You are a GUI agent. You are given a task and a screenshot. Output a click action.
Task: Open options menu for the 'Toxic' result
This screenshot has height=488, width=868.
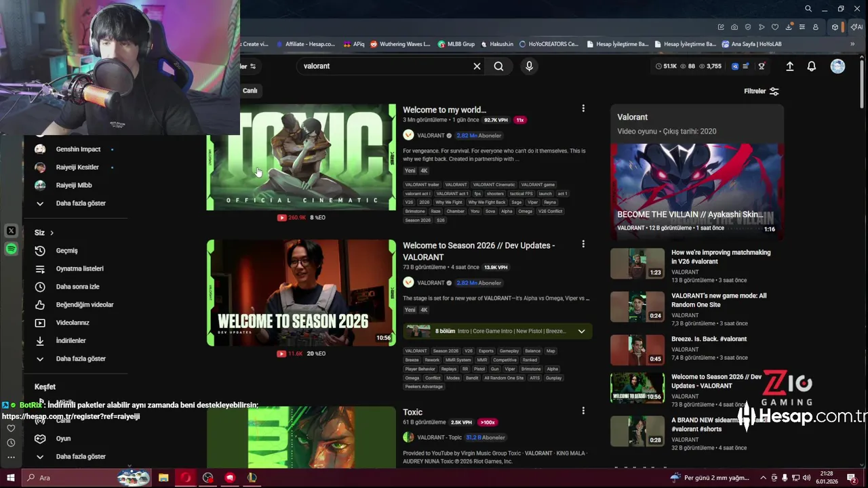[583, 411]
